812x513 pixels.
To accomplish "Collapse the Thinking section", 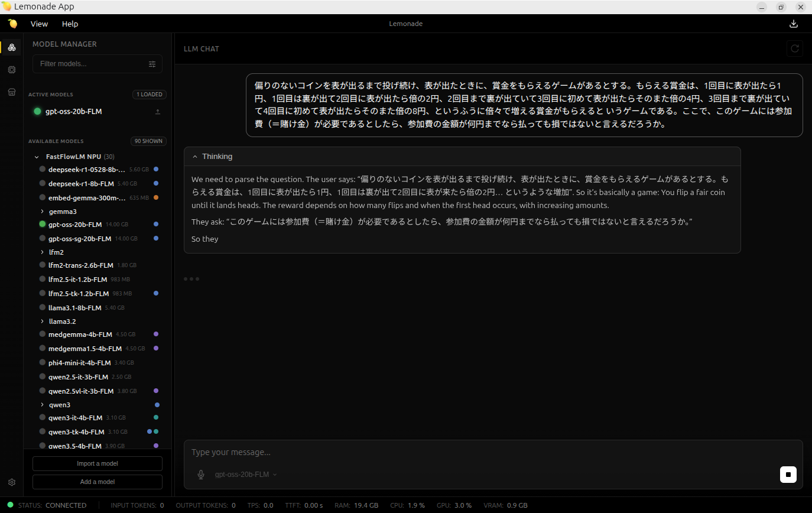I will 195,156.
